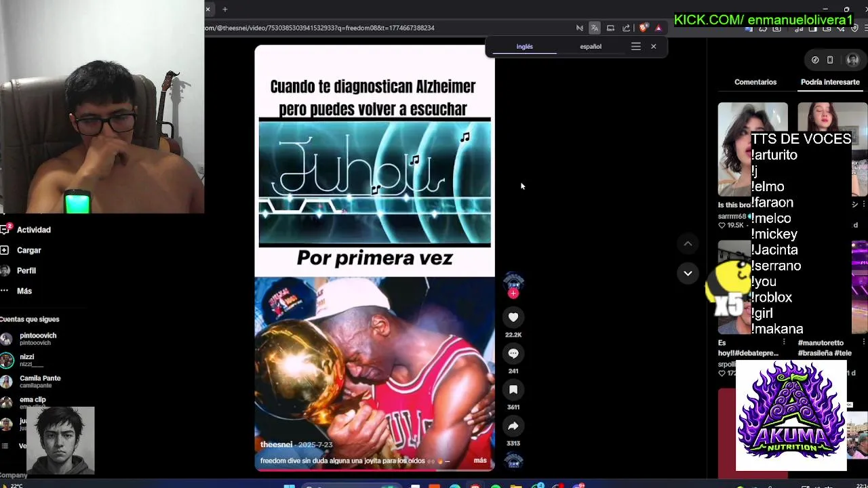The image size is (868, 488).
Task: Click 'Cuentas que sigues' heading
Action: pos(30,319)
